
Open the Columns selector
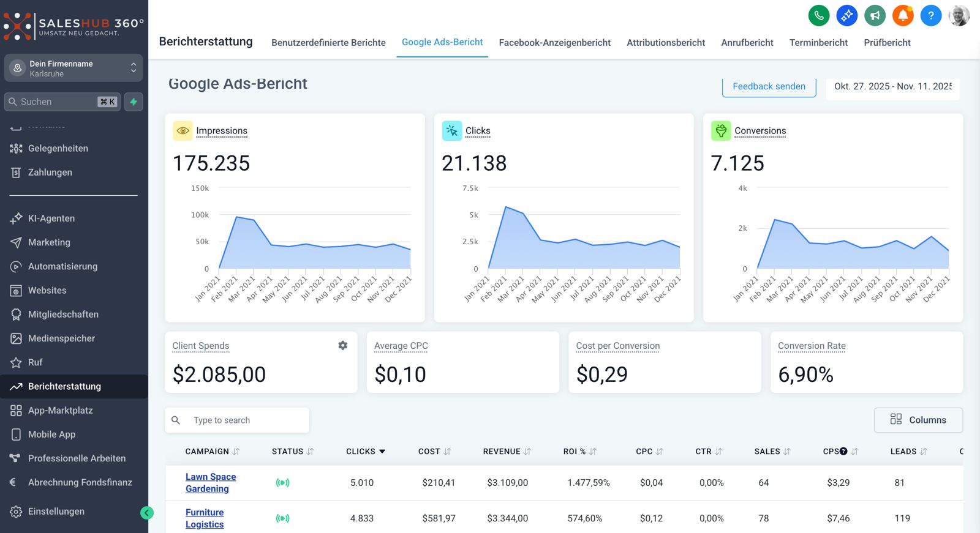[x=918, y=420]
